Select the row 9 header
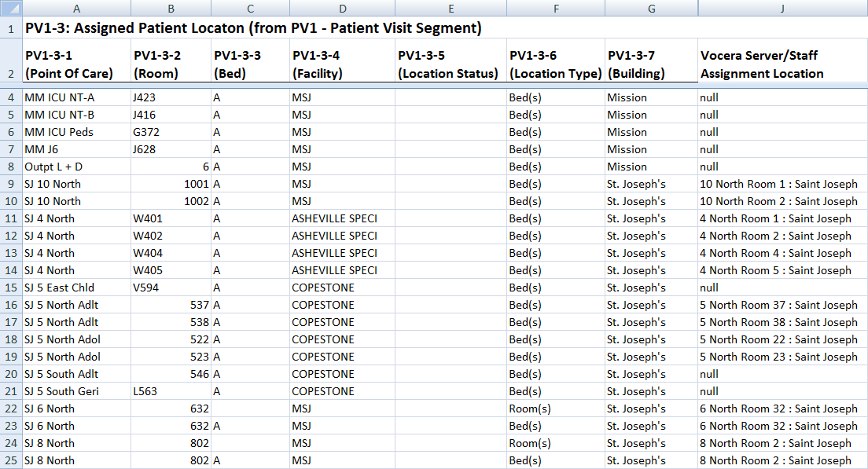 (x=11, y=184)
